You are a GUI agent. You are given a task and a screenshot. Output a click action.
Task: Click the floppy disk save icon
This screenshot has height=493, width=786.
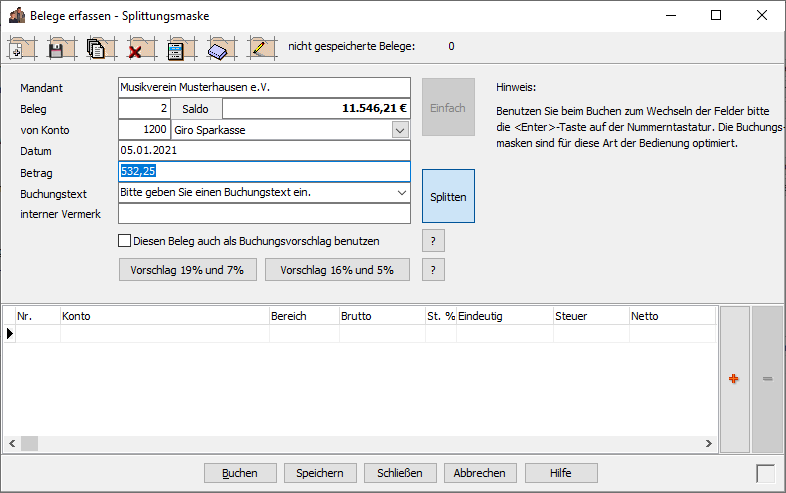coord(58,48)
